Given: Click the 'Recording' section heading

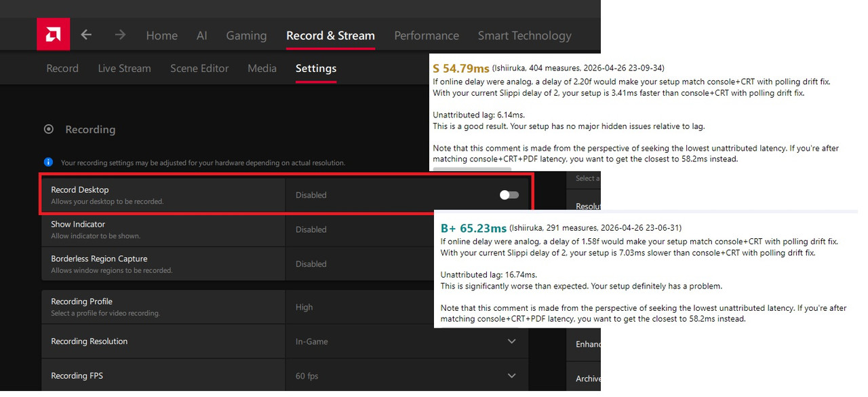Looking at the screenshot, I should tap(90, 129).
